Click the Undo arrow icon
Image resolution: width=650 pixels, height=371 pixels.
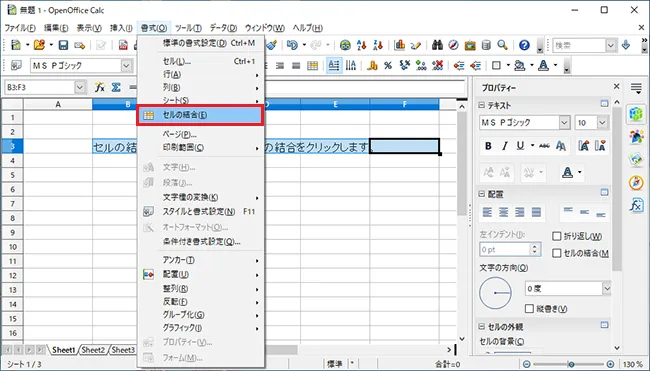coord(292,45)
